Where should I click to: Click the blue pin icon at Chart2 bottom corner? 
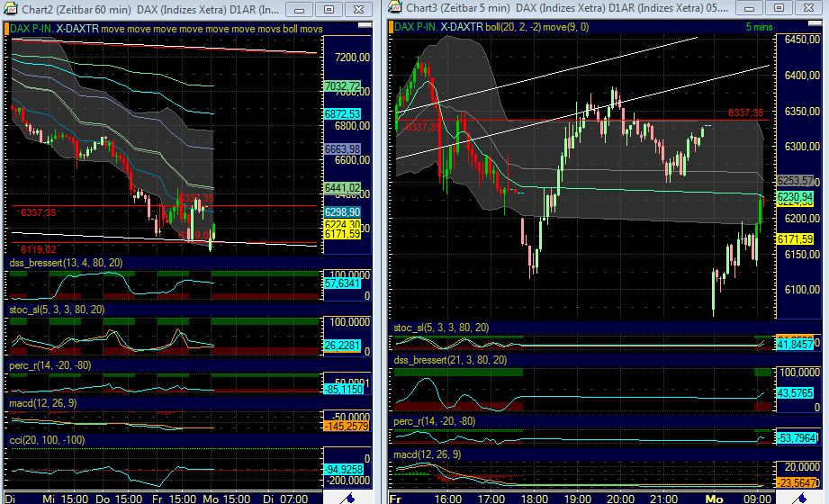point(347,499)
